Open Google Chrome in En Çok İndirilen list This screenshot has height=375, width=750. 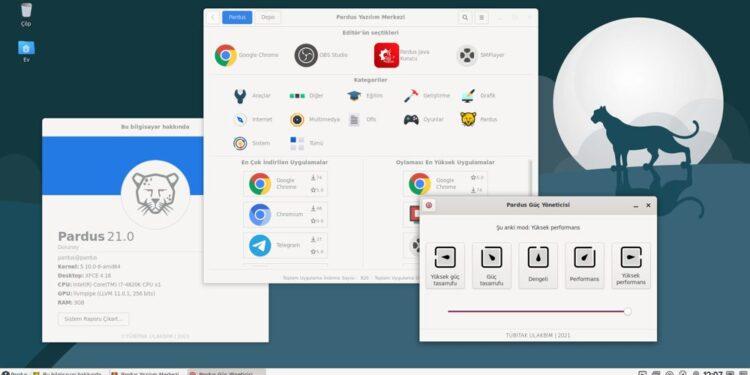coord(286,184)
